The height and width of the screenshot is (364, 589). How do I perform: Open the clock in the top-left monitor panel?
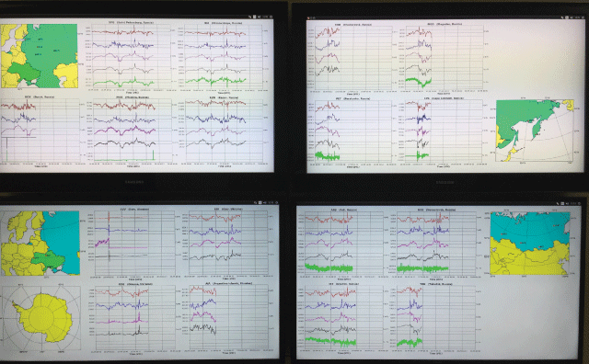point(265,17)
